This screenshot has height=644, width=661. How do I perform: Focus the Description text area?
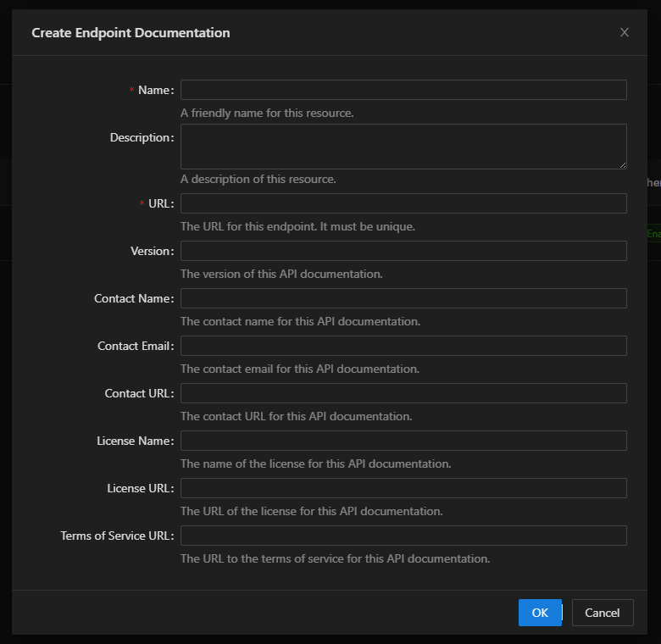403,146
